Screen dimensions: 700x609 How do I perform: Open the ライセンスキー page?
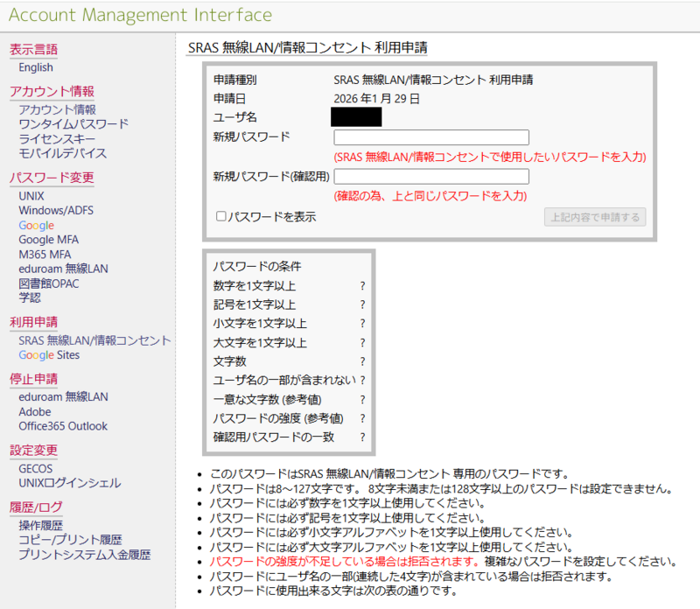click(58, 139)
